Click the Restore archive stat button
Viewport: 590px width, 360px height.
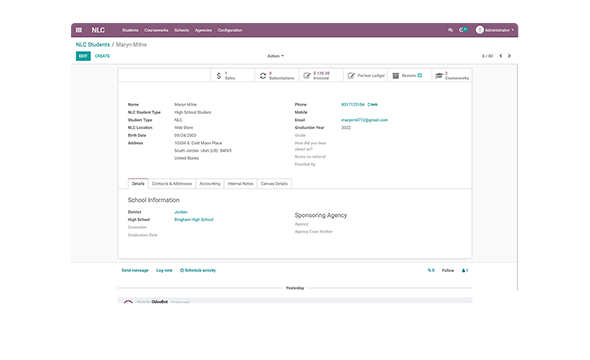click(x=409, y=76)
